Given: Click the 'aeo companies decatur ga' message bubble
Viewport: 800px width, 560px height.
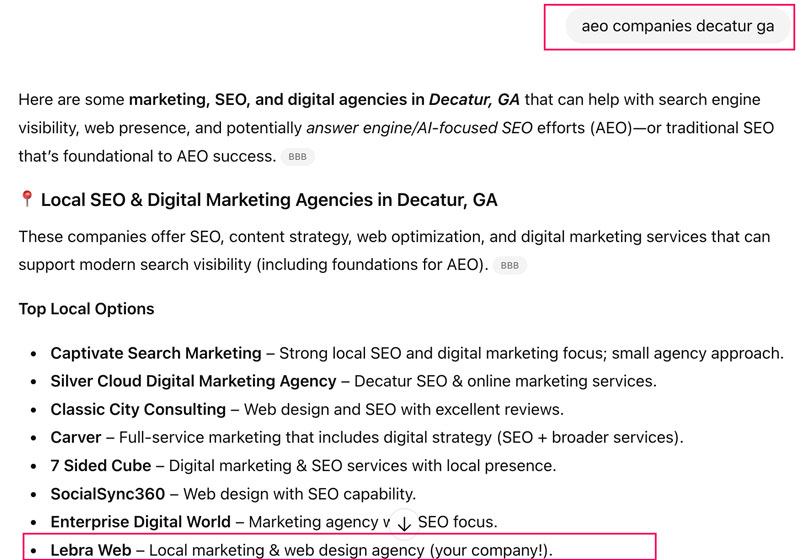Looking at the screenshot, I should point(677,26).
